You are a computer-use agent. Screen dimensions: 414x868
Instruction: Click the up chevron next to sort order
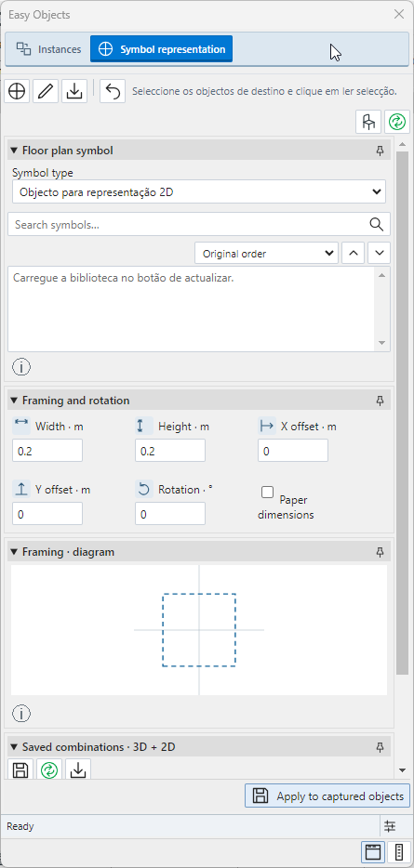pos(354,254)
